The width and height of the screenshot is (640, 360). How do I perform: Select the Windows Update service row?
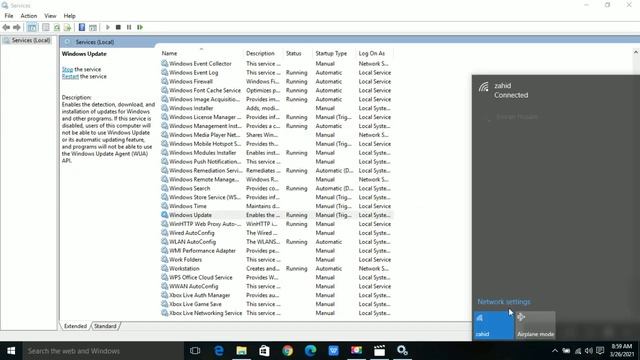pos(276,215)
